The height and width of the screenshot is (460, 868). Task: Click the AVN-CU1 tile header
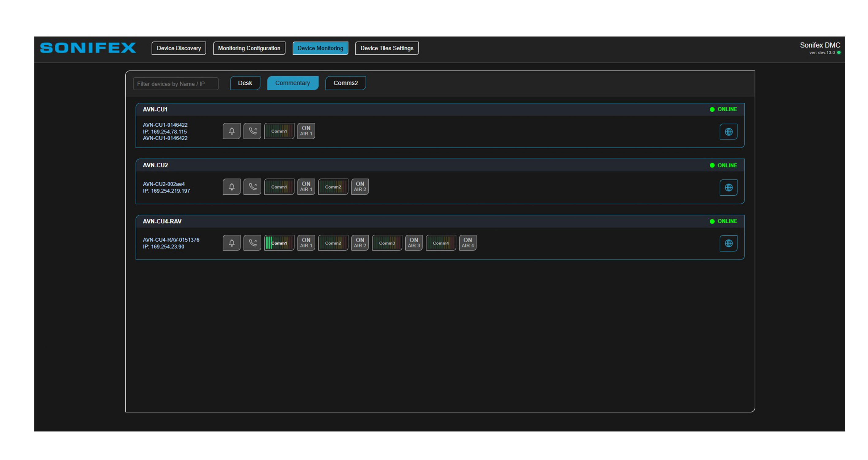(440, 109)
